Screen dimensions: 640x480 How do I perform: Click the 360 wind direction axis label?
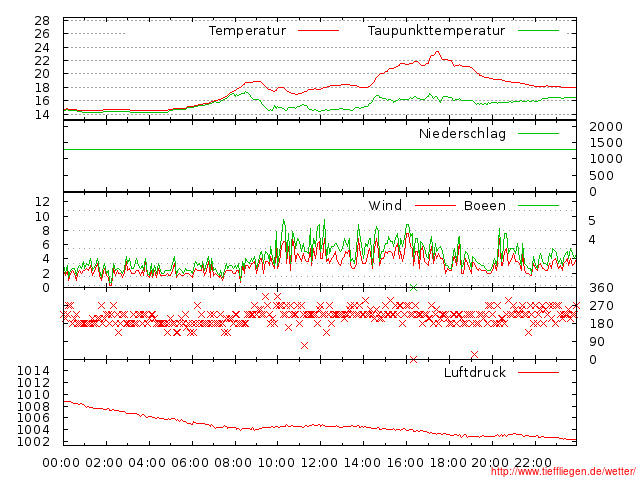coord(601,288)
